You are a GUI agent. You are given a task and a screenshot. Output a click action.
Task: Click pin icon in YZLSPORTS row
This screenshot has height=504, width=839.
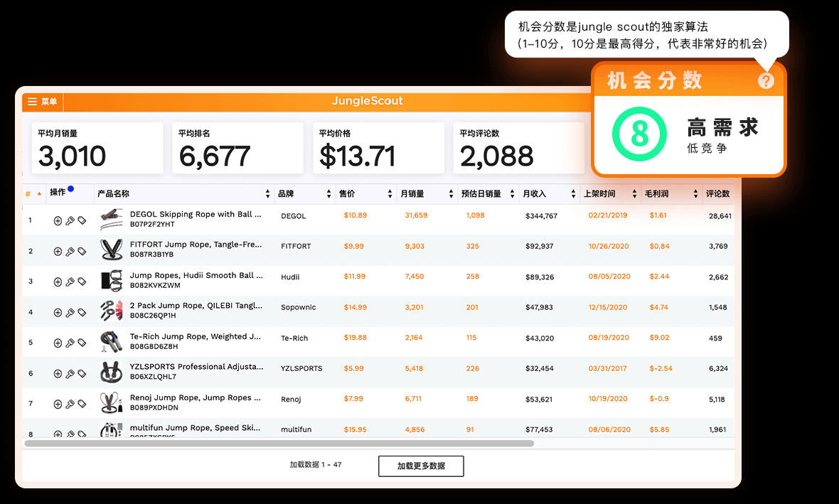pyautogui.click(x=70, y=373)
